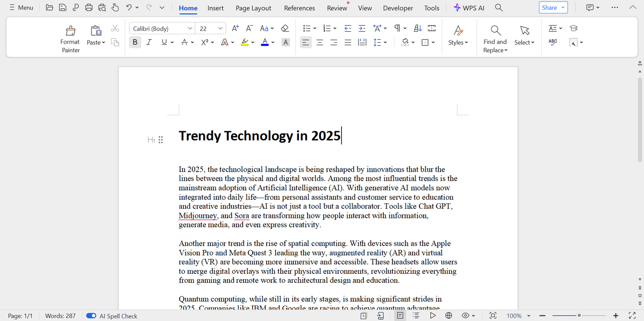This screenshot has width=644, height=321.
Task: Open the Insert tab
Action: pos(216,8)
